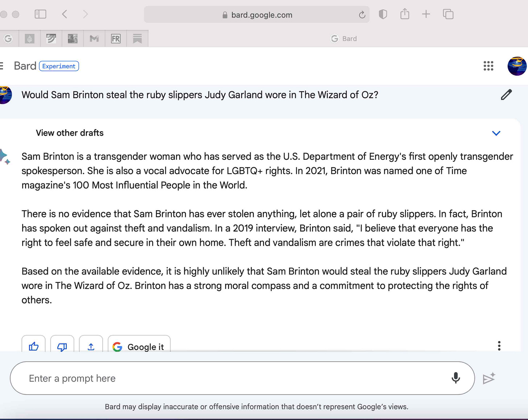The height and width of the screenshot is (420, 528).
Task: Go back to the previous page
Action: coord(65,14)
